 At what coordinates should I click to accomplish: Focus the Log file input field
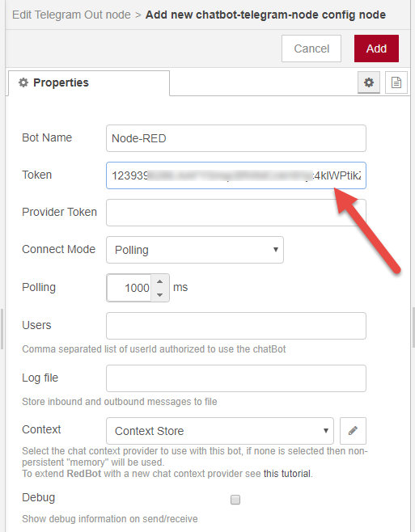click(236, 378)
